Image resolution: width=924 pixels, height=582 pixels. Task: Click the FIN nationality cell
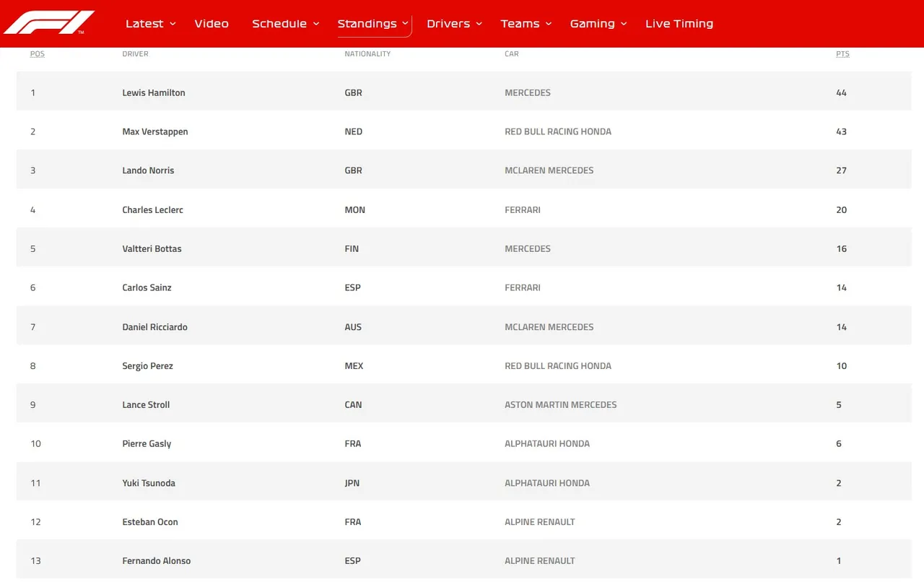(x=352, y=248)
